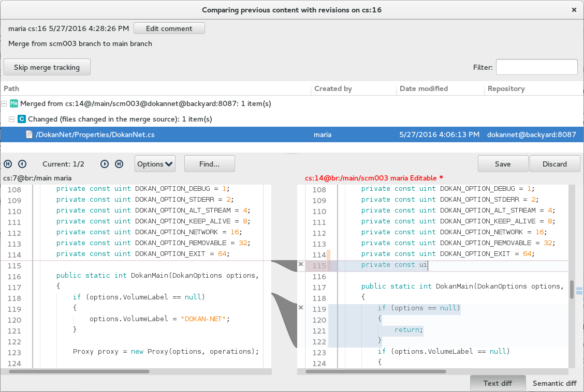Click left pane DOKAN_OPTION_DEBUG = 1 line
The height and width of the screenshot is (392, 584).
click(143, 189)
